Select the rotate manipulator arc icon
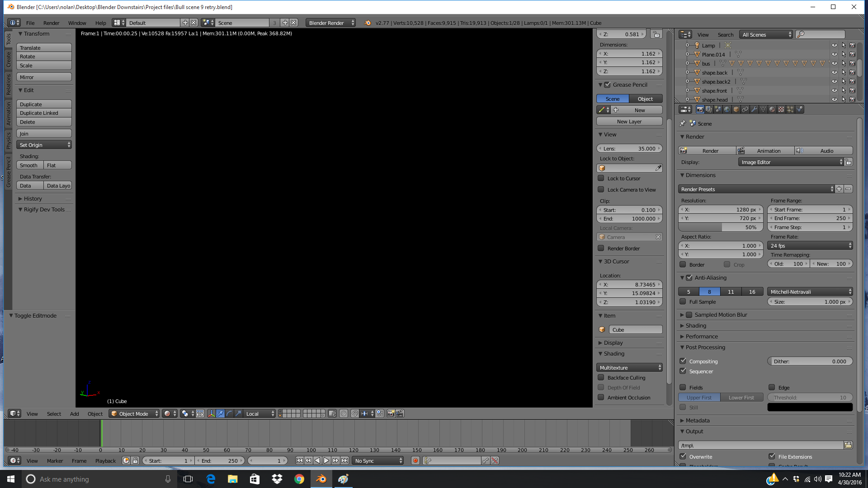 [229, 413]
